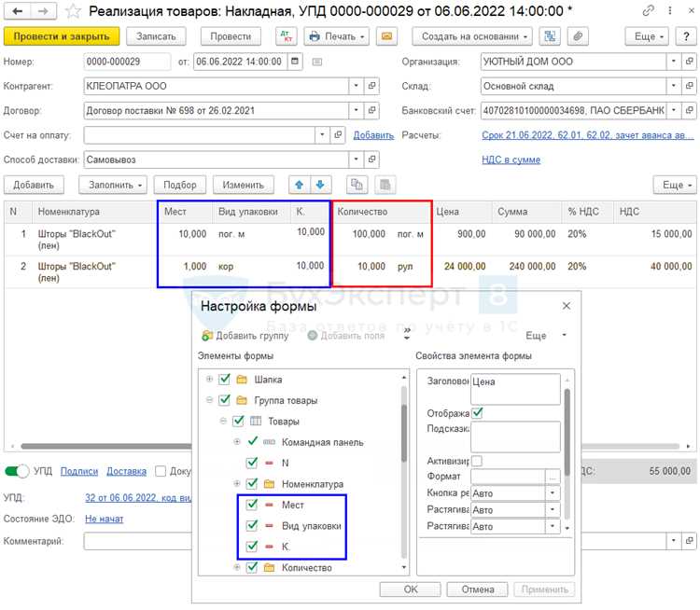Click the paperclip attachments icon
The width and height of the screenshot is (700, 610).
coord(578,36)
